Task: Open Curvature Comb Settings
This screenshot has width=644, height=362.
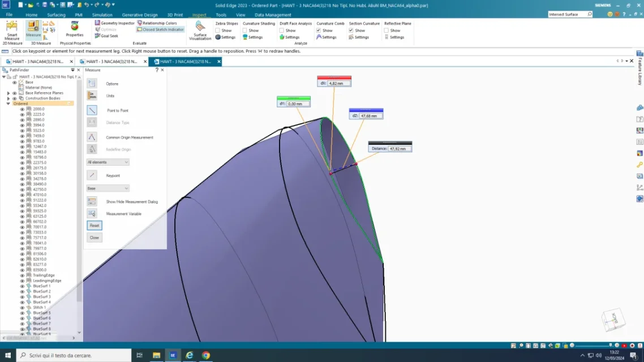Action: click(x=326, y=37)
